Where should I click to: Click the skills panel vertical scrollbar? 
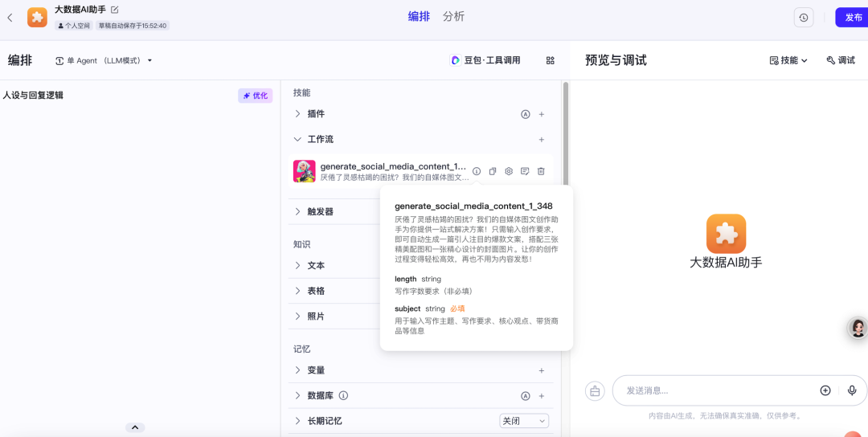click(x=565, y=133)
